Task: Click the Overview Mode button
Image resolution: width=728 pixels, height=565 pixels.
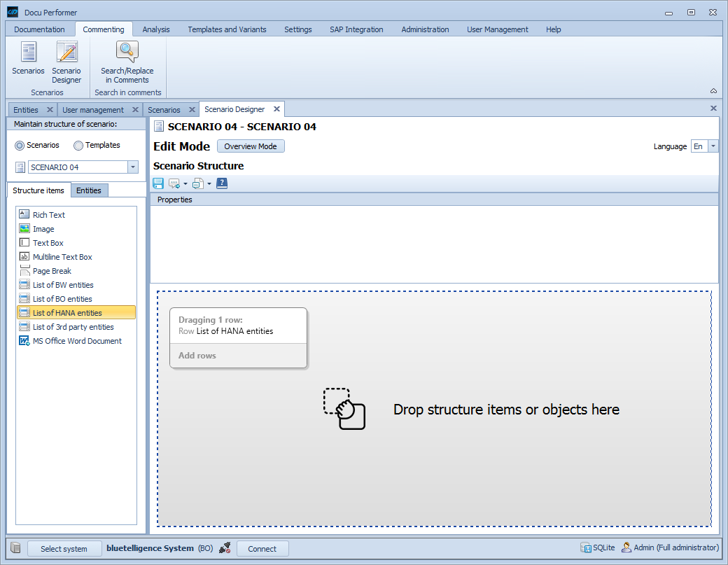Action: (250, 146)
